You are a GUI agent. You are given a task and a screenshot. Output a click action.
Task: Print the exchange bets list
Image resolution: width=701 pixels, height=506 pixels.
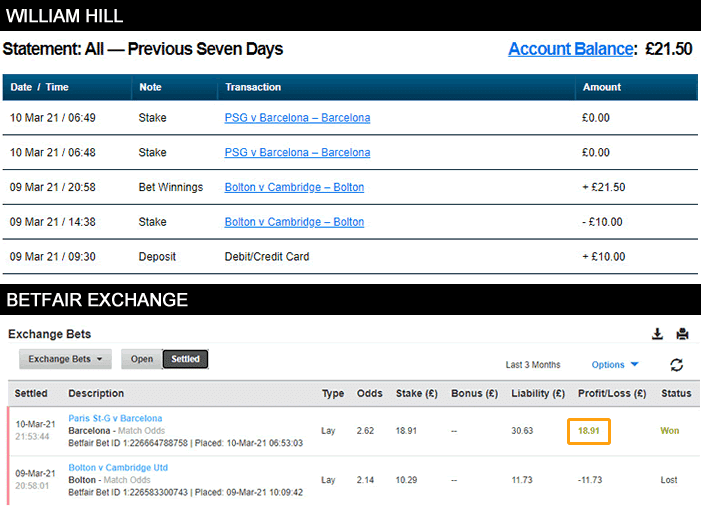682,334
